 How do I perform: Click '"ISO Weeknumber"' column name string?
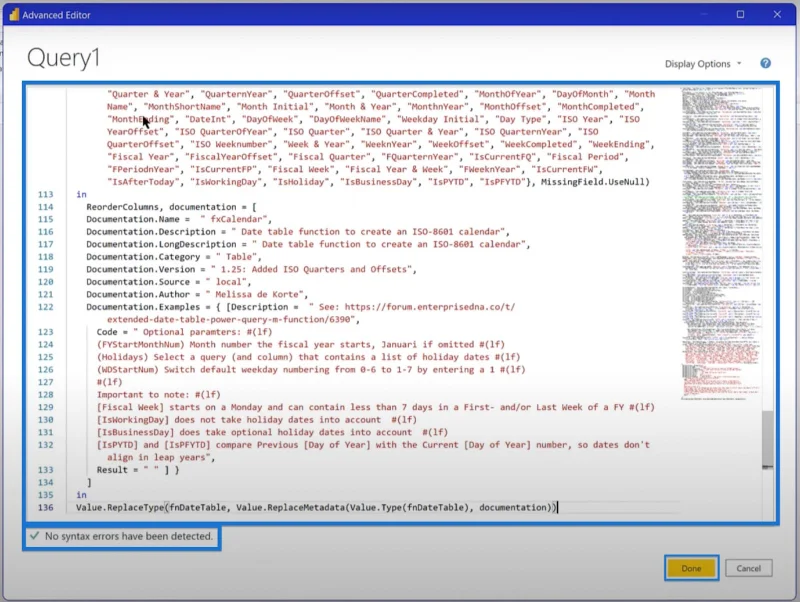(231, 144)
